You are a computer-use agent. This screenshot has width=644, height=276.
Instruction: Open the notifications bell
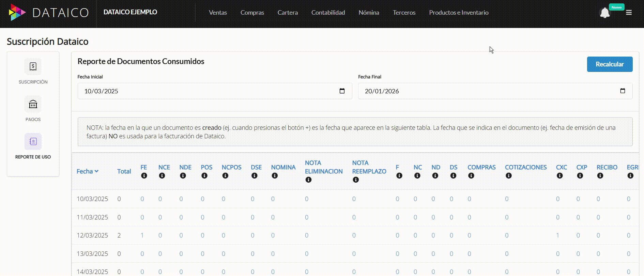(x=604, y=13)
